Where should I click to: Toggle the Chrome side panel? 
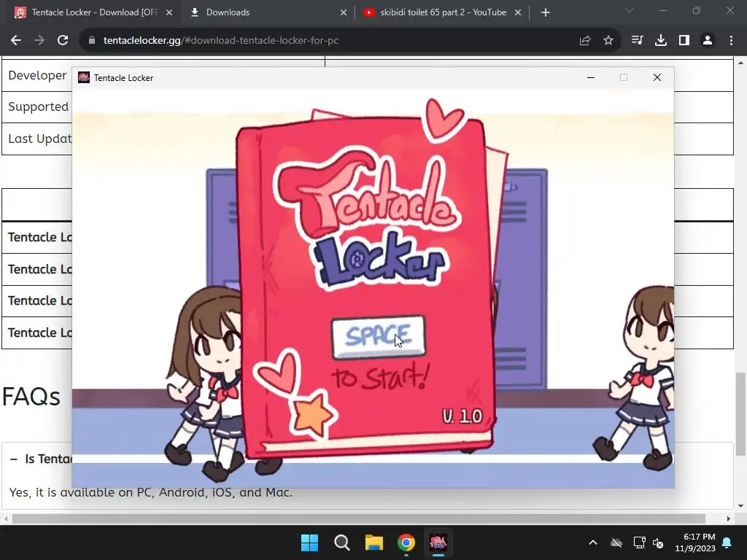pos(684,41)
